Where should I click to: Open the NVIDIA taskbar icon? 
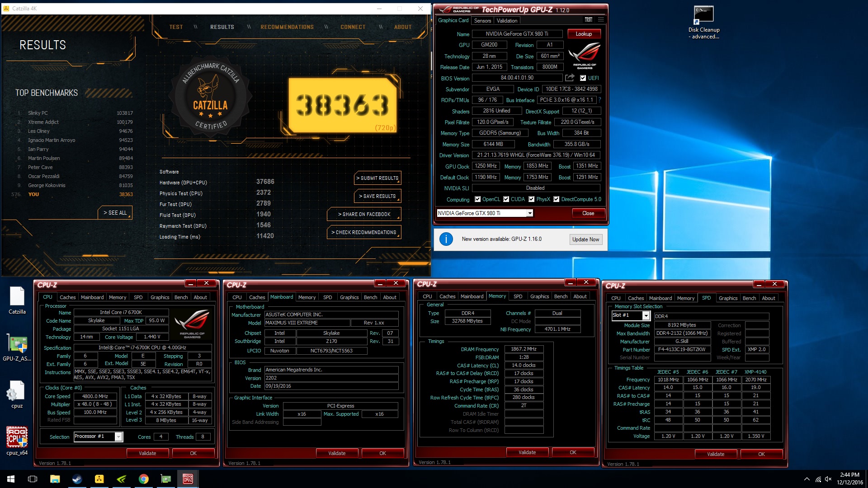click(121, 479)
